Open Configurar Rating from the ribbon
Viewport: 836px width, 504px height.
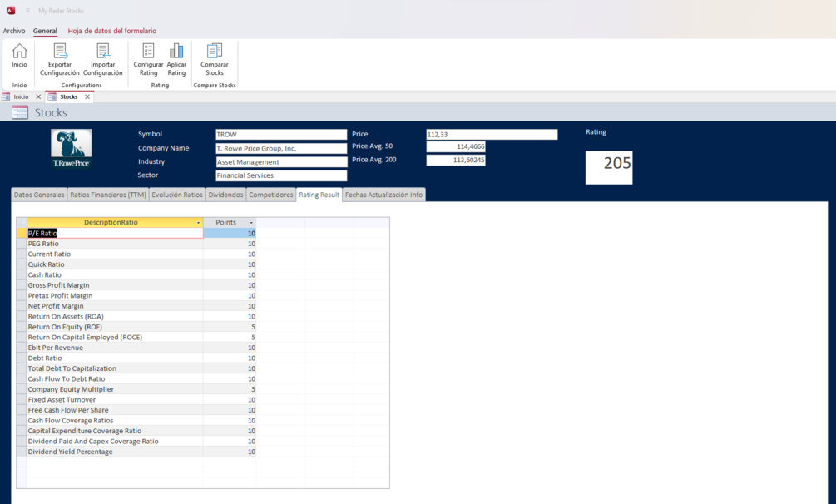(x=148, y=60)
